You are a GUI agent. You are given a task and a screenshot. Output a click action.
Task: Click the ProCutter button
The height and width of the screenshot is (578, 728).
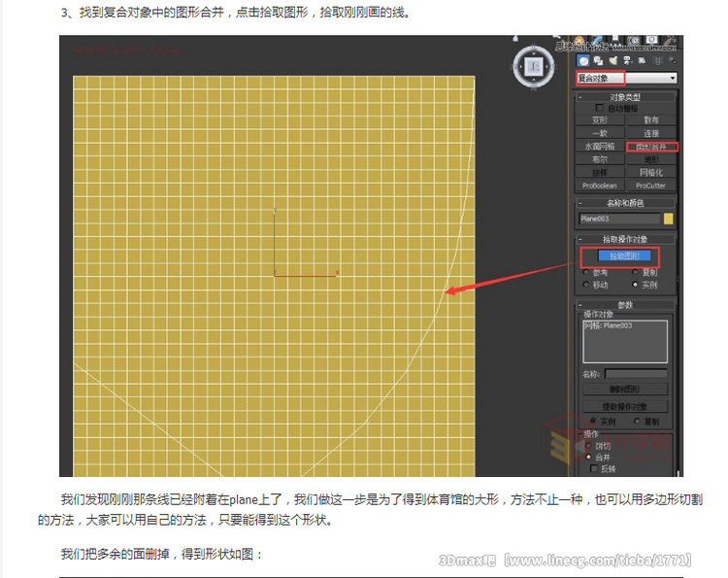651,186
